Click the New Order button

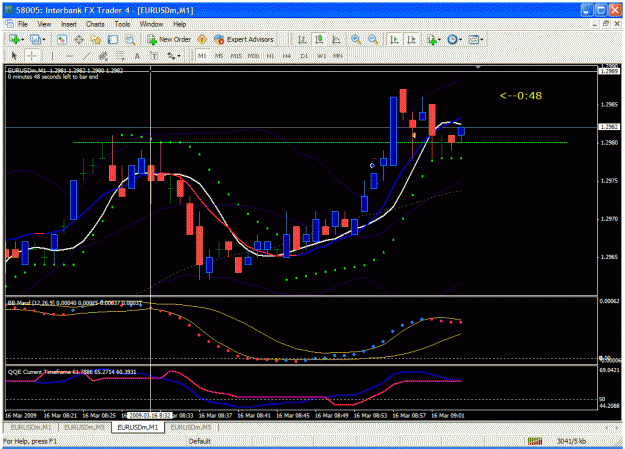169,39
